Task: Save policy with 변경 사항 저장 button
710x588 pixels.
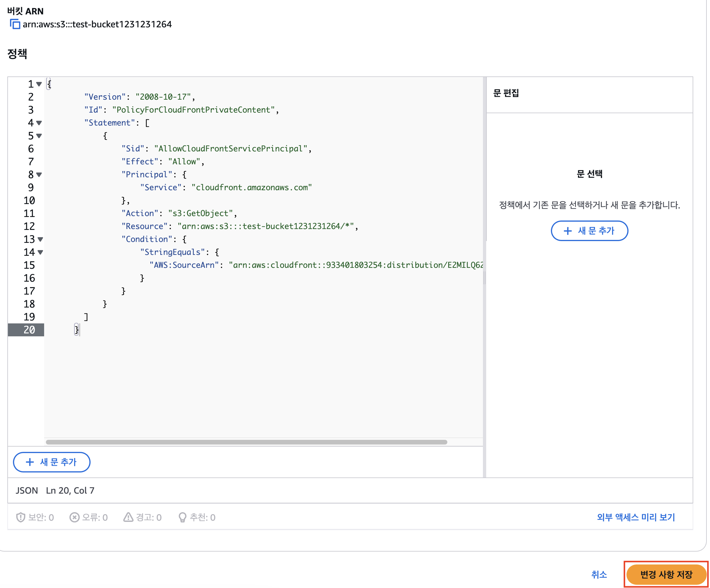Action: (x=666, y=574)
